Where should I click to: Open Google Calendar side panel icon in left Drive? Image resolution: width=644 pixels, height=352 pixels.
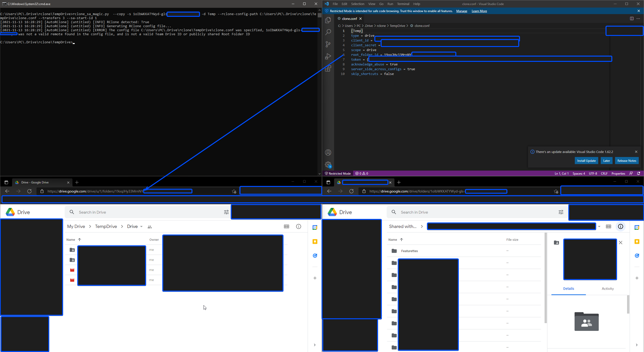point(315,227)
